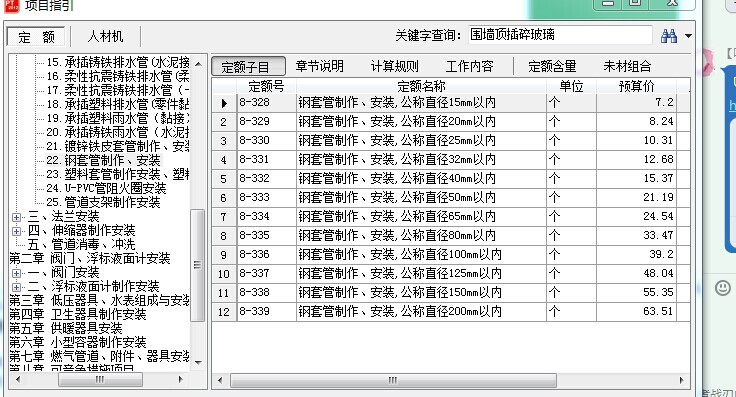The image size is (736, 397).
Task: Select tree item 21.镀锌铁皮套管制作
Action: (117, 146)
